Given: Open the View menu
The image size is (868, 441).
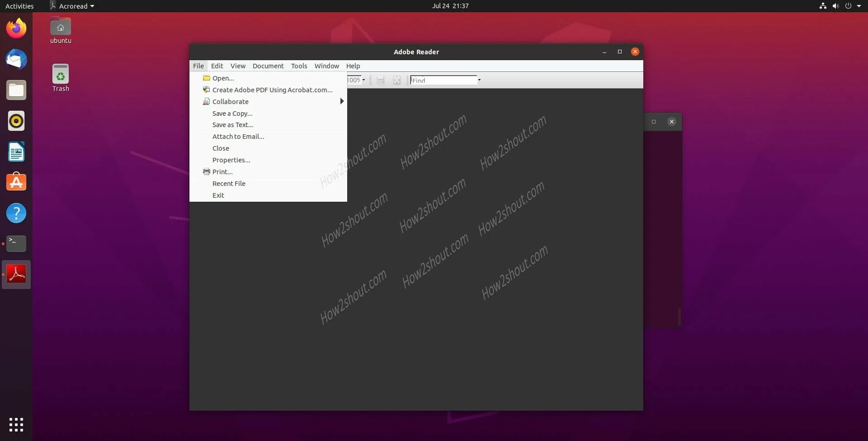Looking at the screenshot, I should pyautogui.click(x=238, y=66).
